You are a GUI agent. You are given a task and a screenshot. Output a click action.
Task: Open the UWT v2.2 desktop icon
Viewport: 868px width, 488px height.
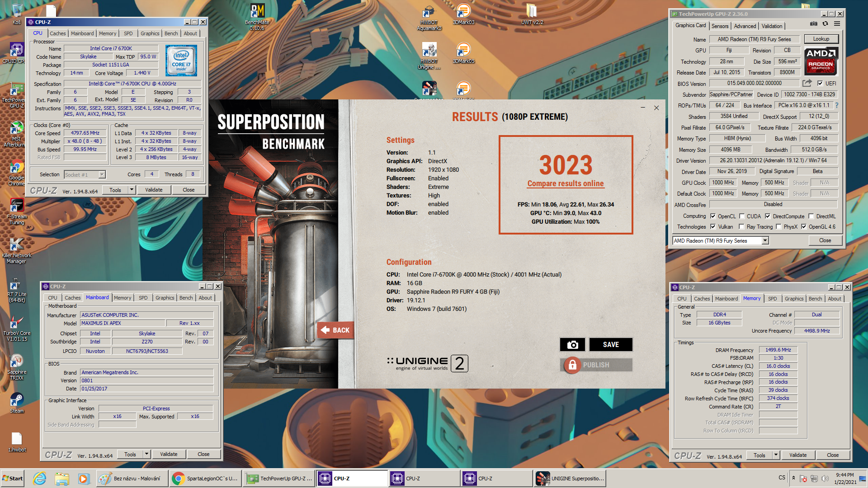point(532,14)
